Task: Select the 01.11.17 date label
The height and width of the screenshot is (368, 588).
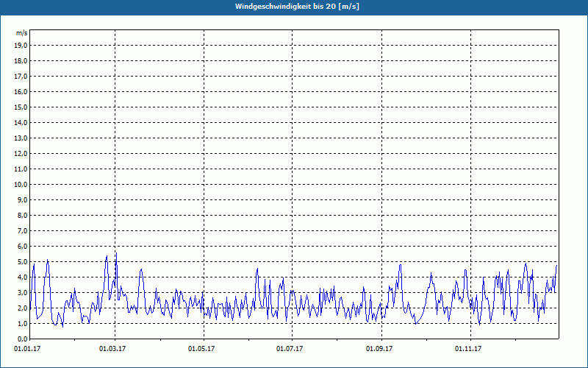Action: click(468, 348)
